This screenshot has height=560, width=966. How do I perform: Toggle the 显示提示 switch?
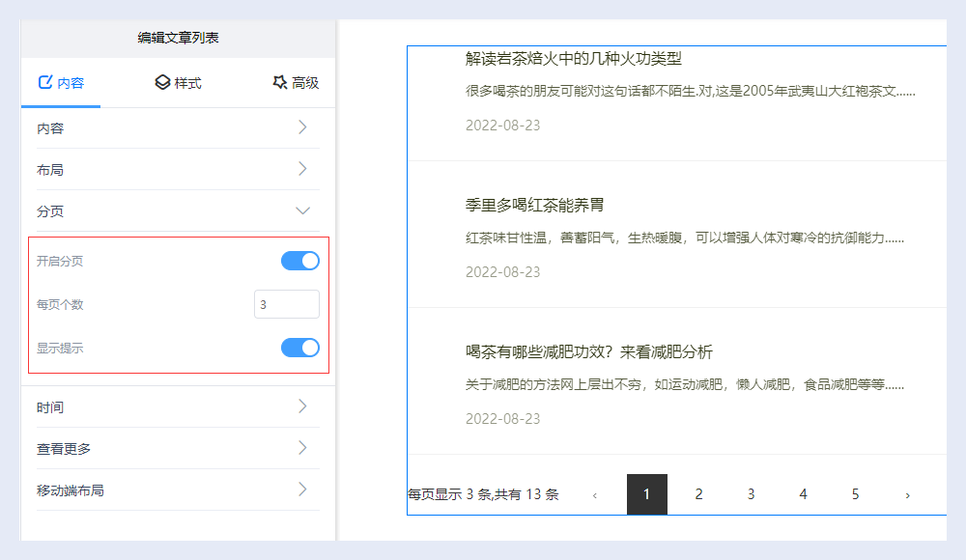tap(299, 348)
